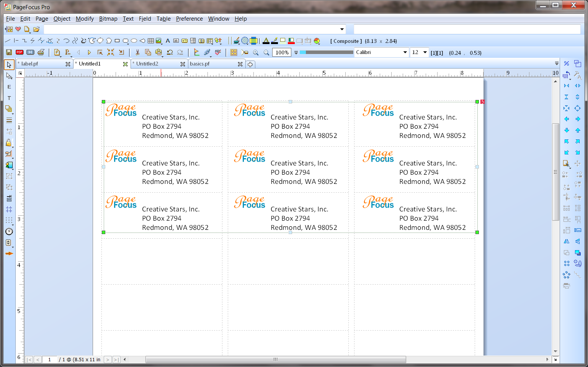Click the vertical scrollbar thumb

(x=555, y=172)
